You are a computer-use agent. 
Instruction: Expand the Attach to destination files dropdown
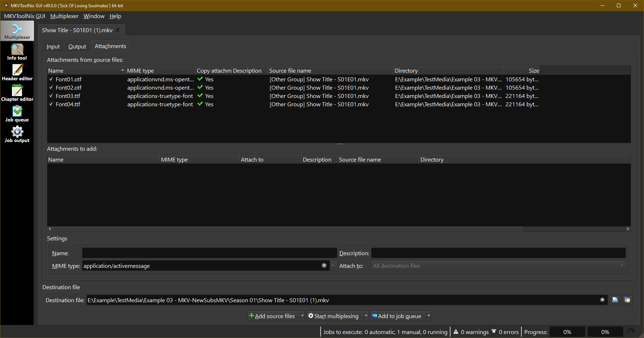[621, 265]
